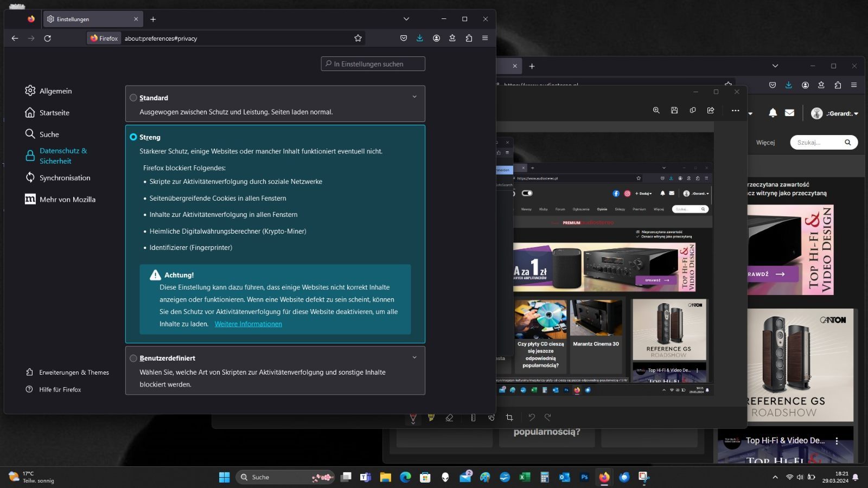This screenshot has height=488, width=868.
Task: Open Photoshop from the taskbar
Action: pyautogui.click(x=584, y=477)
